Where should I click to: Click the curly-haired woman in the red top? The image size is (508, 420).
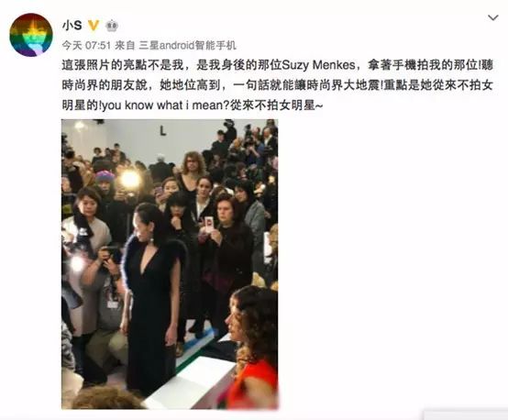click(x=253, y=347)
